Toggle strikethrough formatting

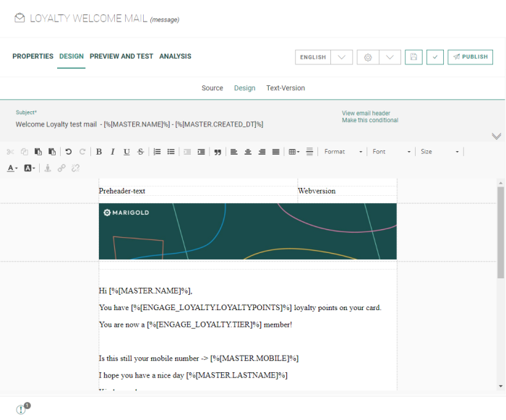coord(140,152)
